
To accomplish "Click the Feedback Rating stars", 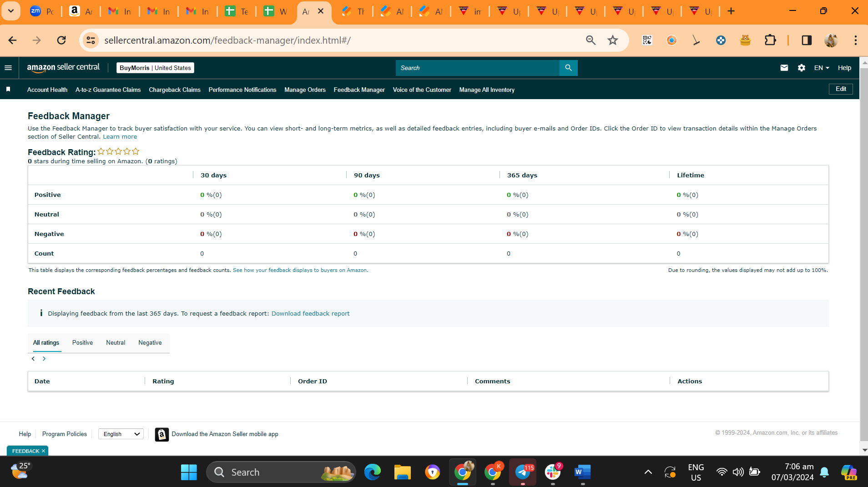I will [118, 151].
